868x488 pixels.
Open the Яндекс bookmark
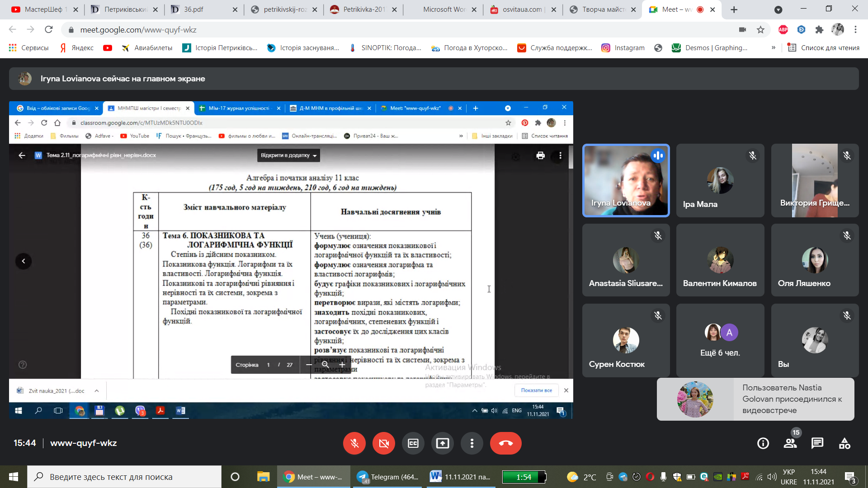77,48
